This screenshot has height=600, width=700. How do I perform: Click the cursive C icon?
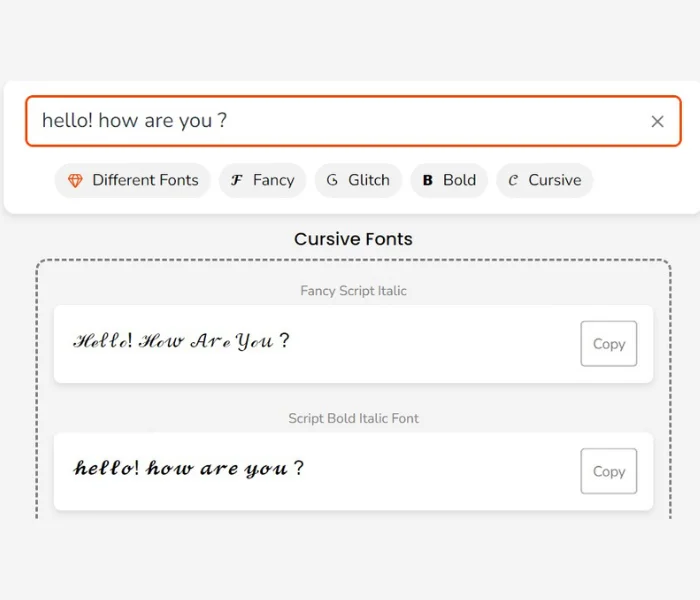coord(513,180)
